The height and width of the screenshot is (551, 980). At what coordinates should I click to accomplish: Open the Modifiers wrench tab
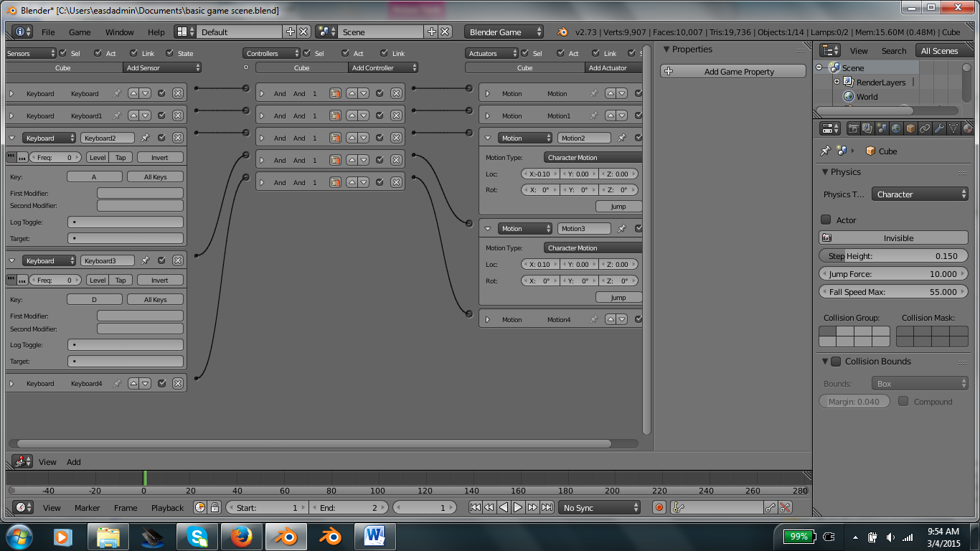tap(939, 128)
